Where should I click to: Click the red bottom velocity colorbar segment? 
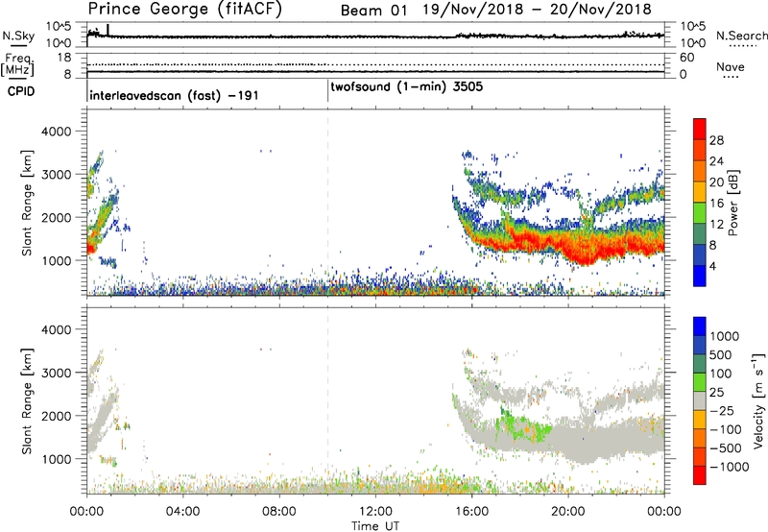pyautogui.click(x=700, y=475)
